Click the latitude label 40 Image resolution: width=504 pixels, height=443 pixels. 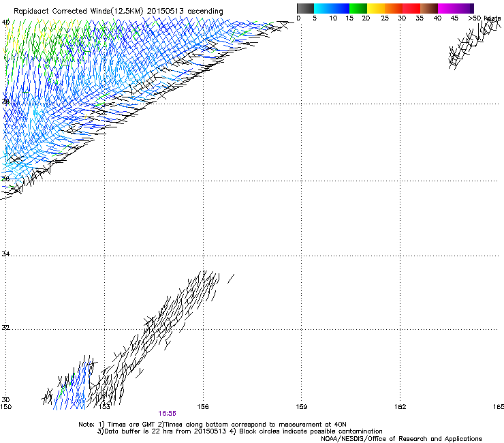(5, 22)
